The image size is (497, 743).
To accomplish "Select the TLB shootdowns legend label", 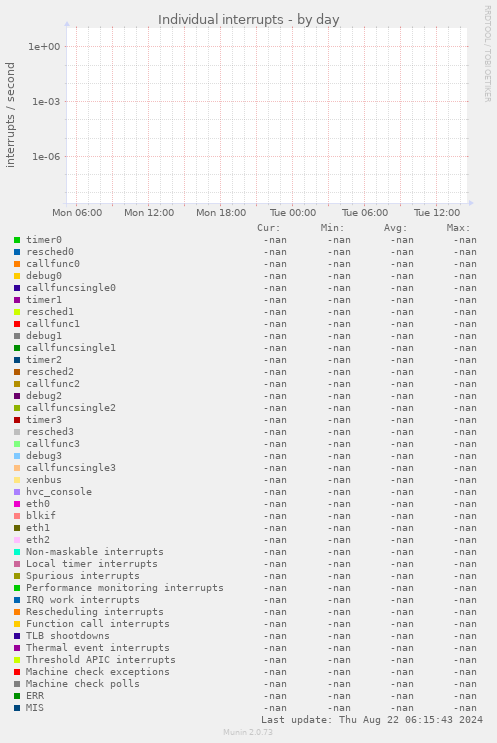I will pos(68,636).
